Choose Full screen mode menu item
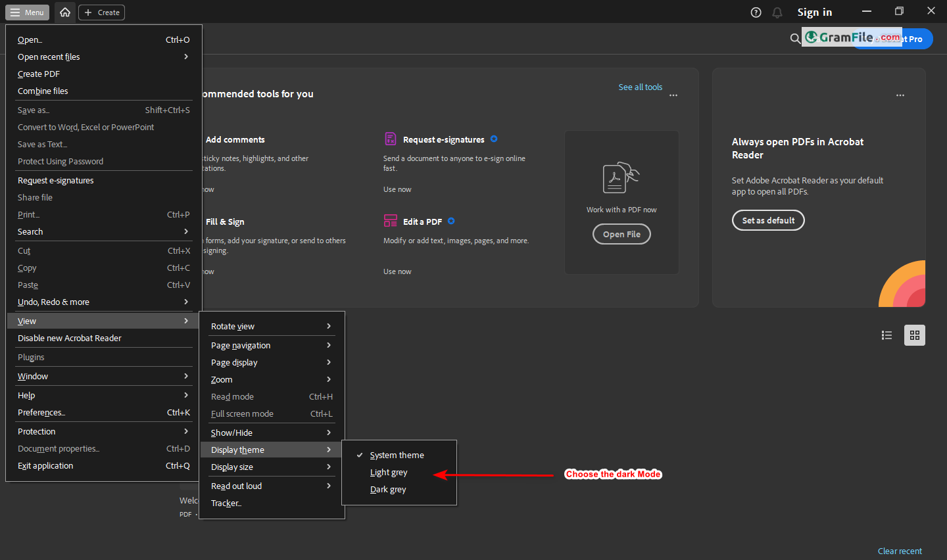This screenshot has height=560, width=947. (x=272, y=413)
